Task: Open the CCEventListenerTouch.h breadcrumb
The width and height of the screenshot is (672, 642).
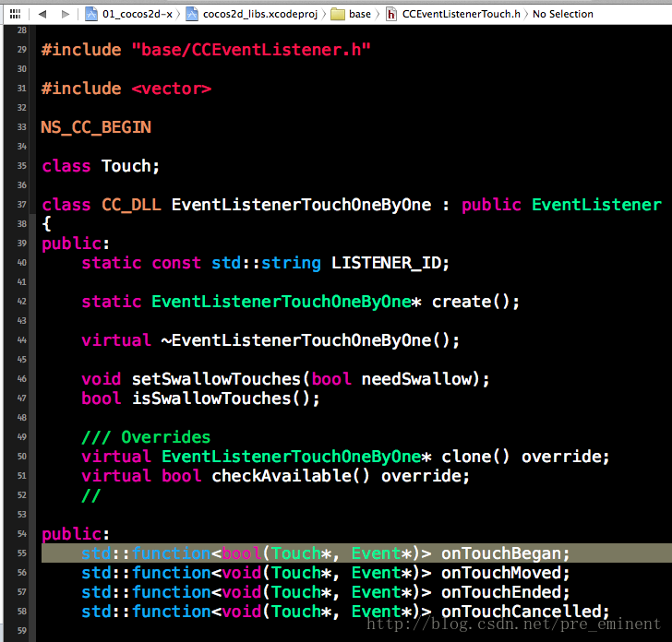Action: [x=462, y=14]
